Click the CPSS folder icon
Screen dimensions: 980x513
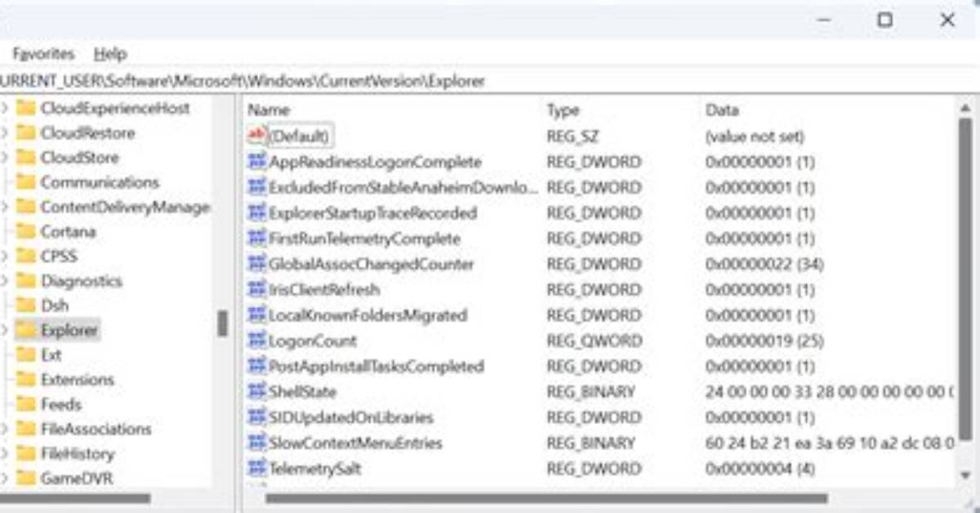[26, 256]
